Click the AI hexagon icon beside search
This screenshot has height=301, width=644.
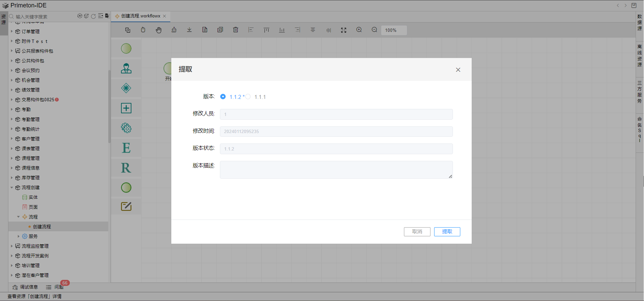(80, 16)
